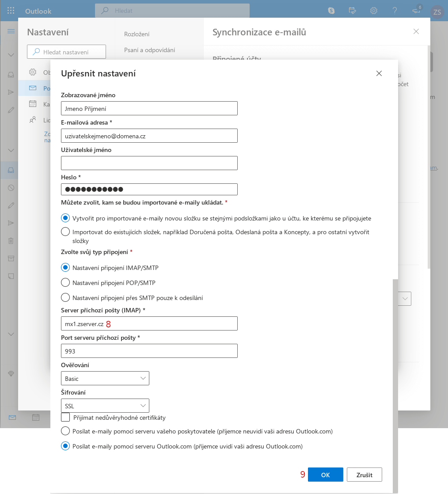Select create new folder for imported e-mails

65,218
